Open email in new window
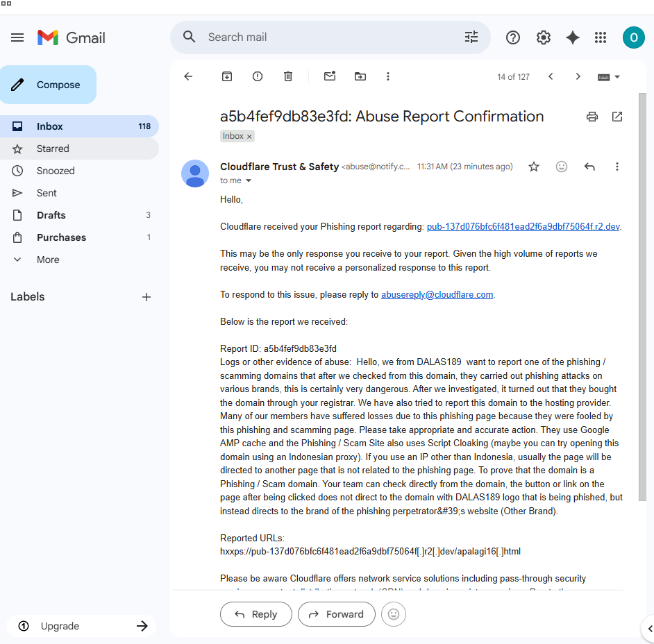The width and height of the screenshot is (654, 644). [x=617, y=117]
